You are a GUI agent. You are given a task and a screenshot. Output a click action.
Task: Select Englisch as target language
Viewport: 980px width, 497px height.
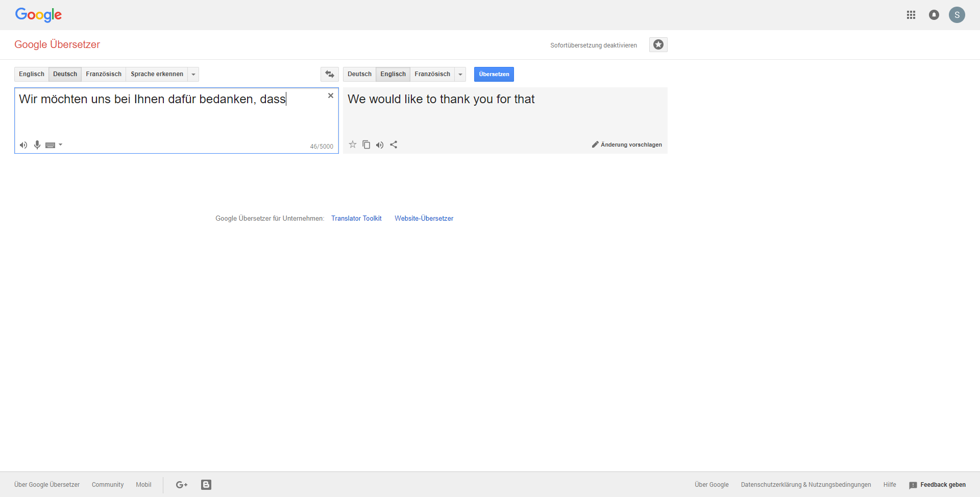coord(393,74)
